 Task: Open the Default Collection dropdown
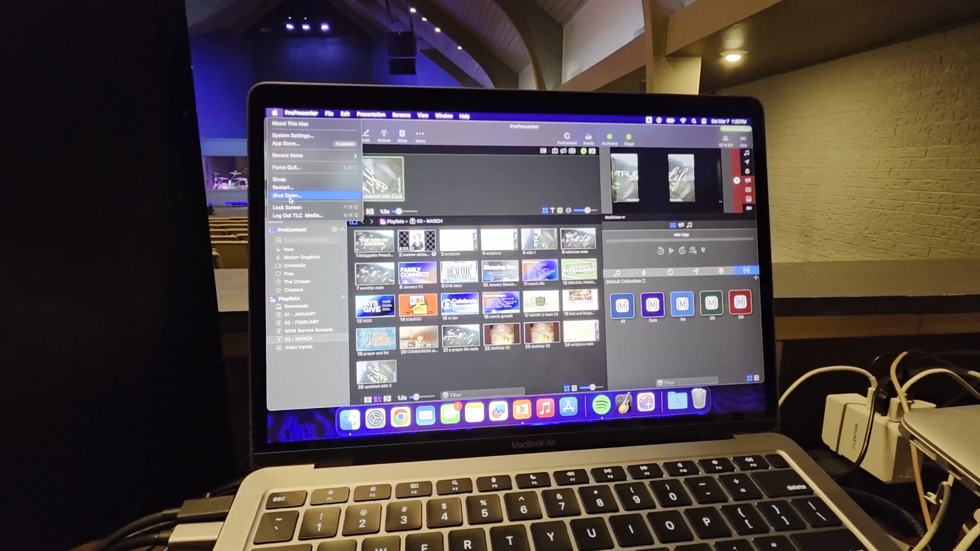pyautogui.click(x=625, y=282)
